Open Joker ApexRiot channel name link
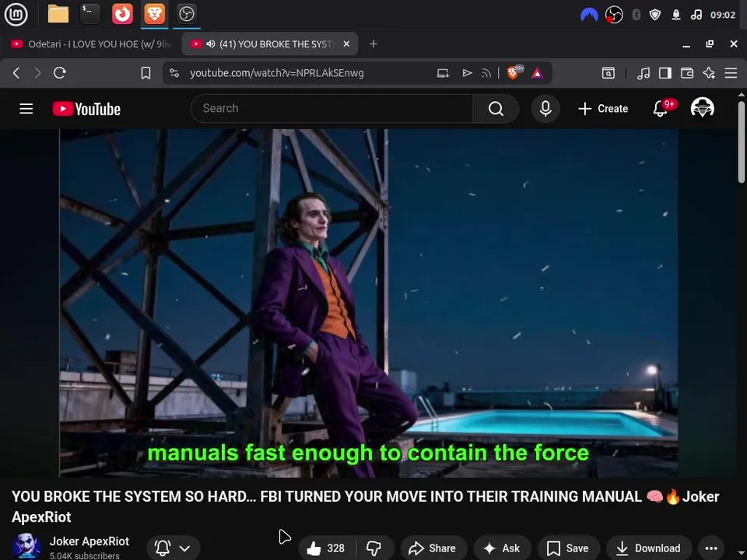Image resolution: width=747 pixels, height=560 pixels. 89,541
